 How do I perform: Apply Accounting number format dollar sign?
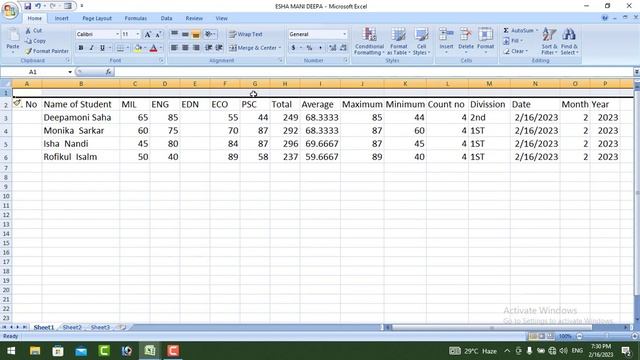tap(293, 48)
